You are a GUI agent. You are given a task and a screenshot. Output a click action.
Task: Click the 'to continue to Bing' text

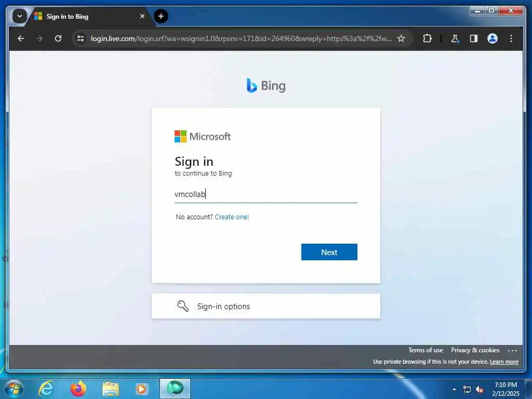(203, 174)
